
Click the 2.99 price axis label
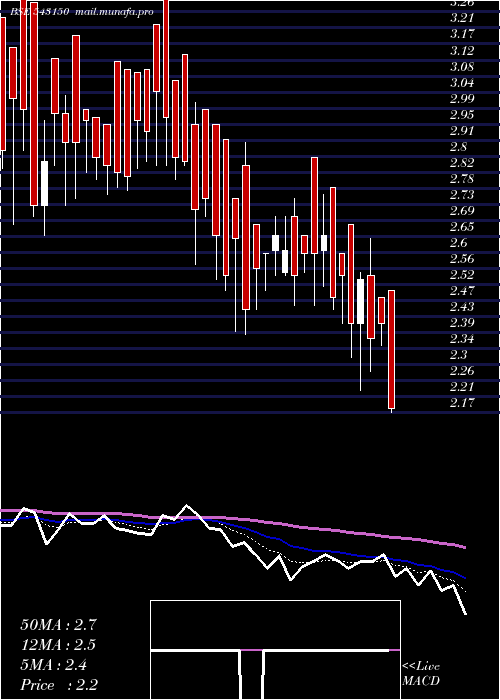coord(462,99)
